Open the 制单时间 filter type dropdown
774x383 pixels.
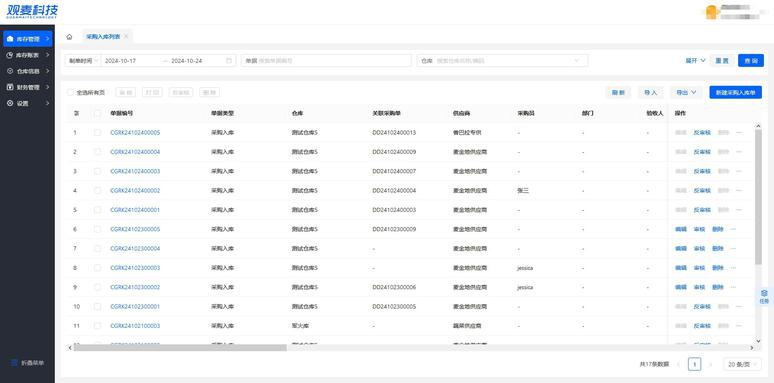pyautogui.click(x=83, y=61)
